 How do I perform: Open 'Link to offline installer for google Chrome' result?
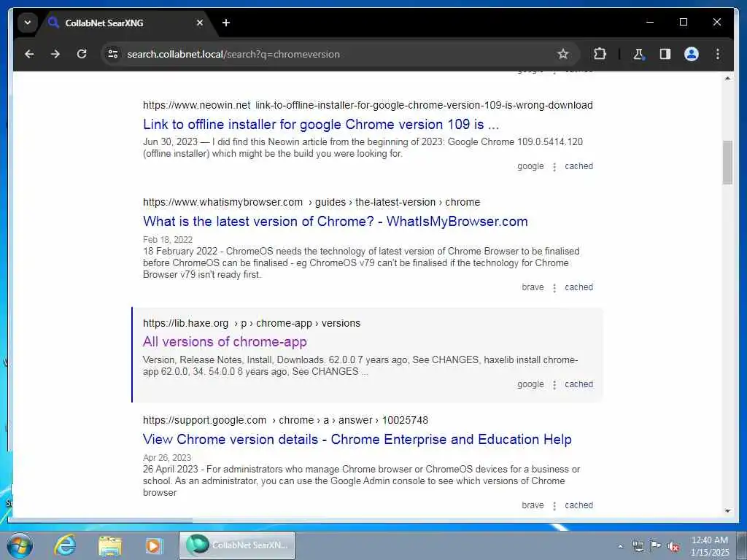(321, 124)
